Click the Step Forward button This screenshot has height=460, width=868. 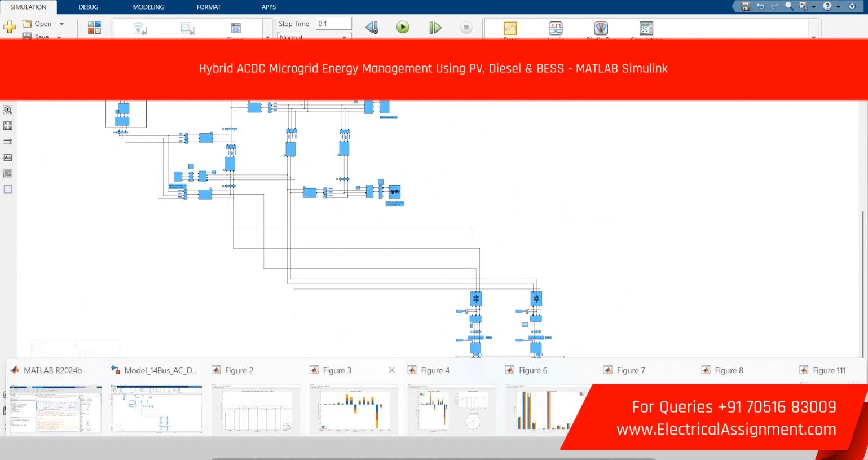coord(435,27)
